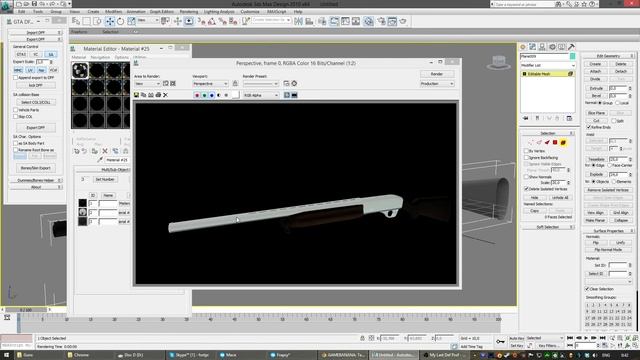Click the Set Keys key icon
The image size is (640, 360).
tap(500, 341)
